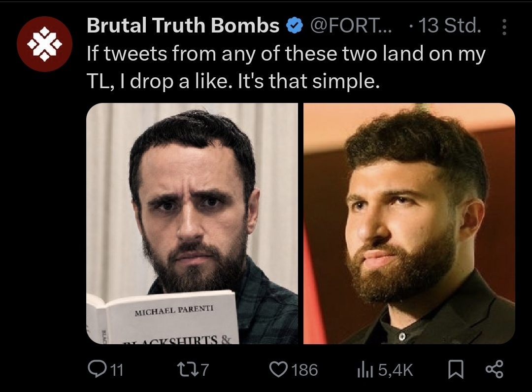Image resolution: width=532 pixels, height=392 pixels.
Task: Open the Brutal Truth Bombs profile name
Action: coord(183,26)
